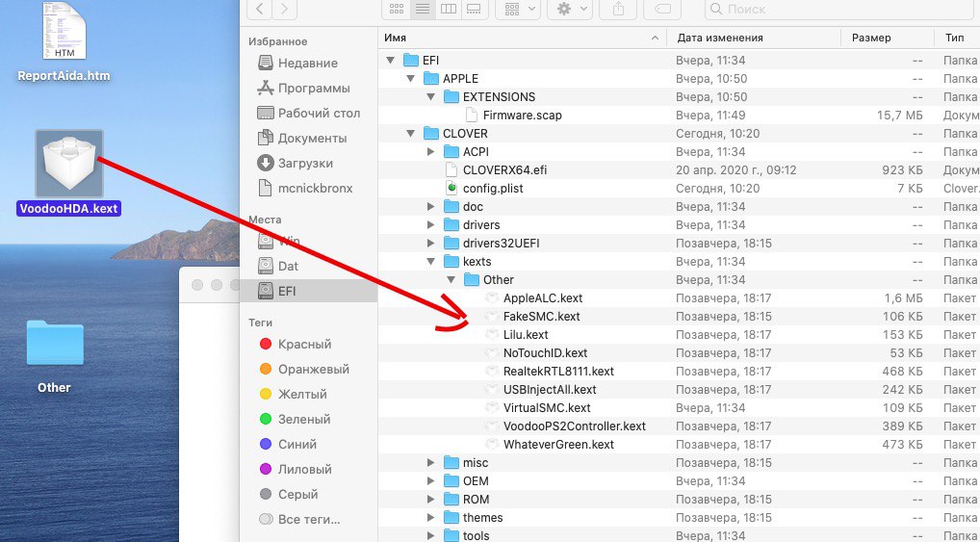The image size is (980, 542).
Task: Select the Красный tag
Action: pos(295,344)
